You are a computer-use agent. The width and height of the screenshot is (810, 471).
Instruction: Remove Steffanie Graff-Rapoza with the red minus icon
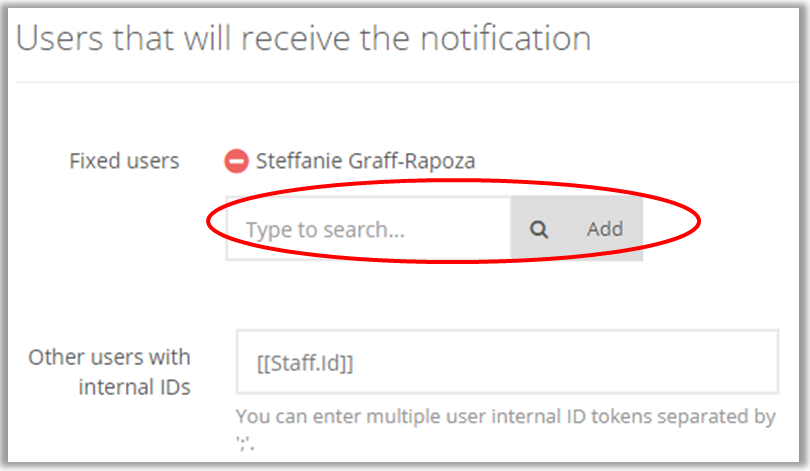237,160
